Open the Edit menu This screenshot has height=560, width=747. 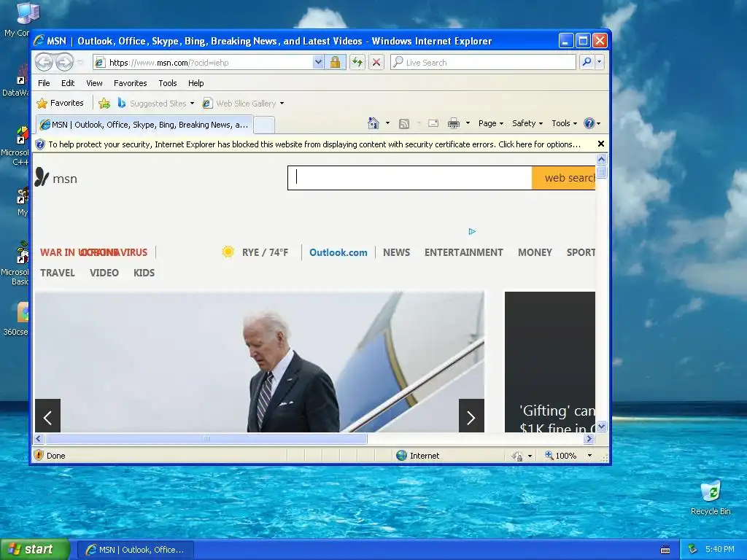(x=68, y=83)
